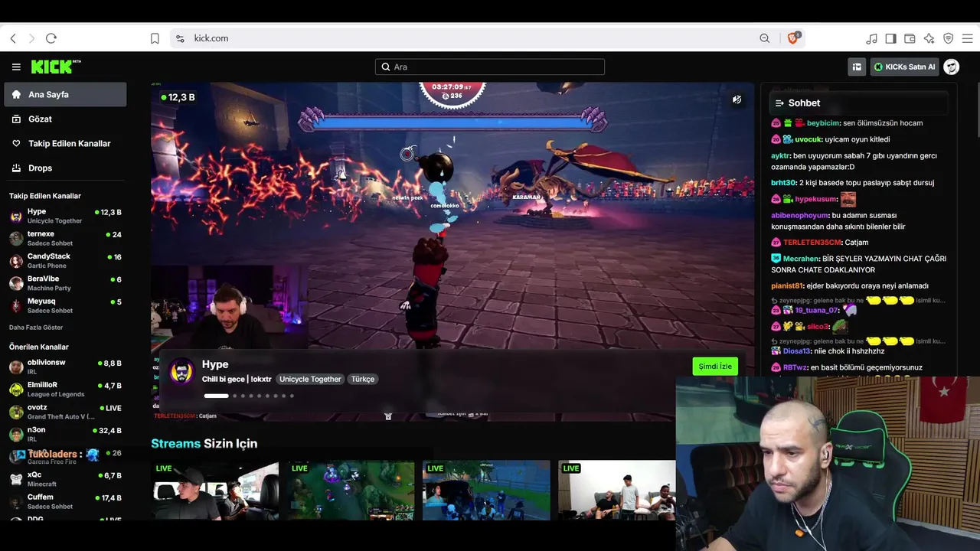This screenshot has height=551, width=980.
Task: Click the beybicim username in chat
Action: (x=823, y=123)
